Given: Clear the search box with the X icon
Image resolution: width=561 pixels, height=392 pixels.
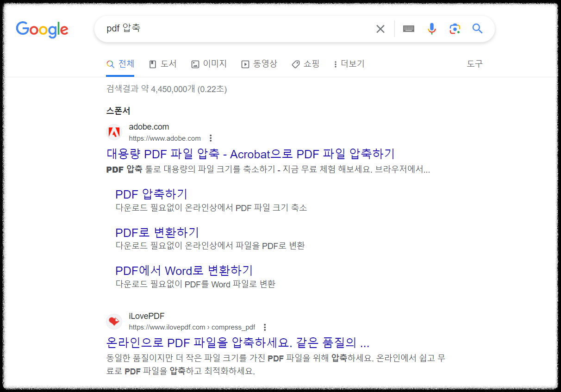Looking at the screenshot, I should pos(380,29).
